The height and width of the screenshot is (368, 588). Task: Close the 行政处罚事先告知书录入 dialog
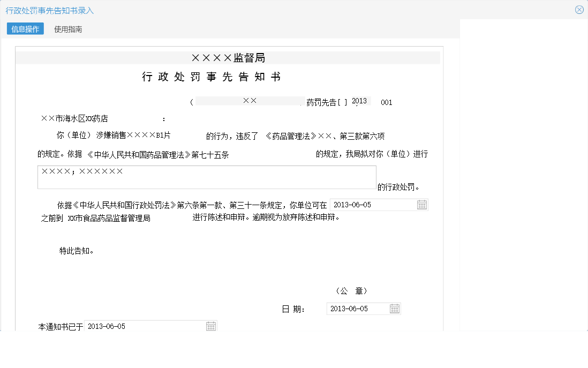pyautogui.click(x=579, y=9)
